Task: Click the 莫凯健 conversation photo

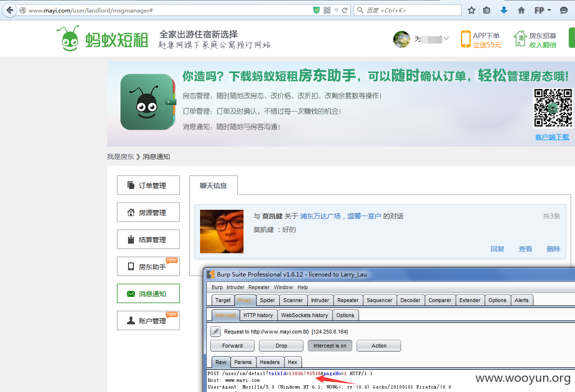Action: pyautogui.click(x=221, y=232)
